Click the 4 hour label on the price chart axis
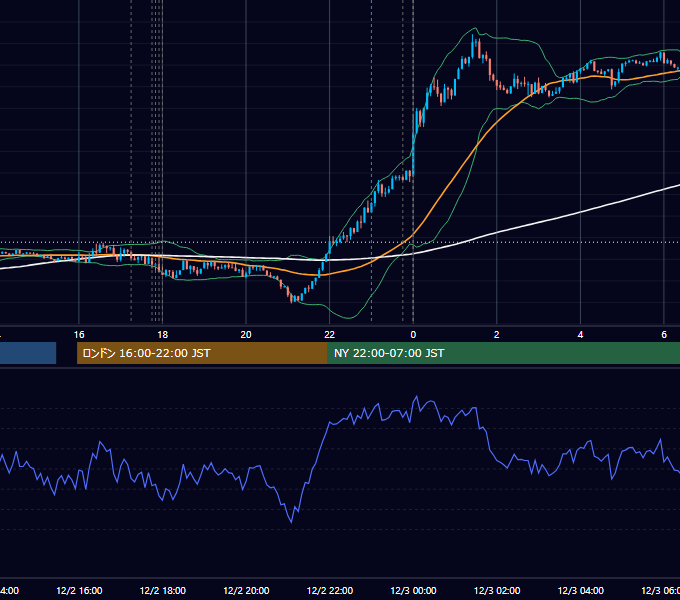 tap(580, 335)
